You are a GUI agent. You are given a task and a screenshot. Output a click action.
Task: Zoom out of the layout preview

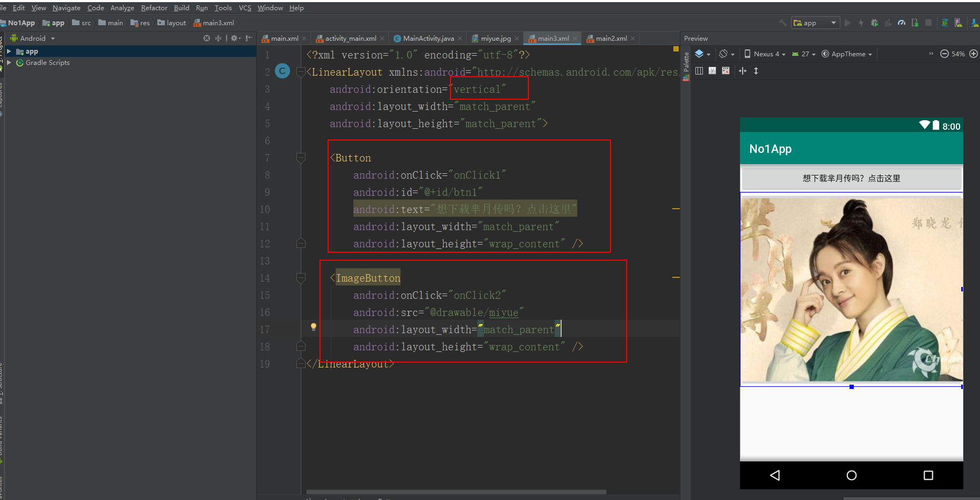click(x=944, y=54)
